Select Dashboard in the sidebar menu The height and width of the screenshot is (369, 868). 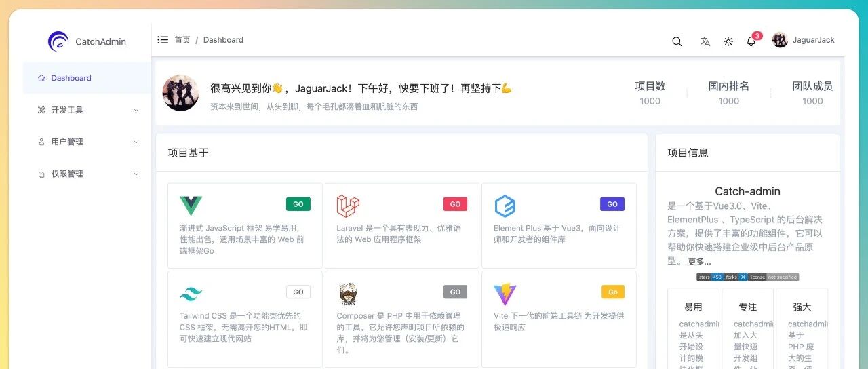[87, 78]
